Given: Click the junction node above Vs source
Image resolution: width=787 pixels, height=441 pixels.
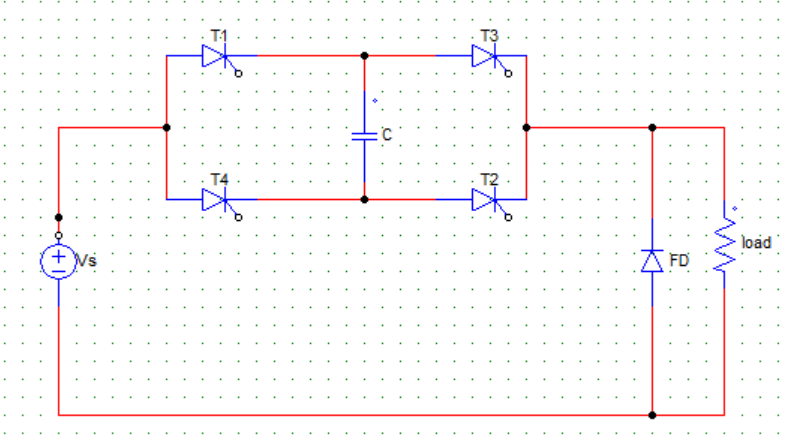Looking at the screenshot, I should tap(59, 218).
